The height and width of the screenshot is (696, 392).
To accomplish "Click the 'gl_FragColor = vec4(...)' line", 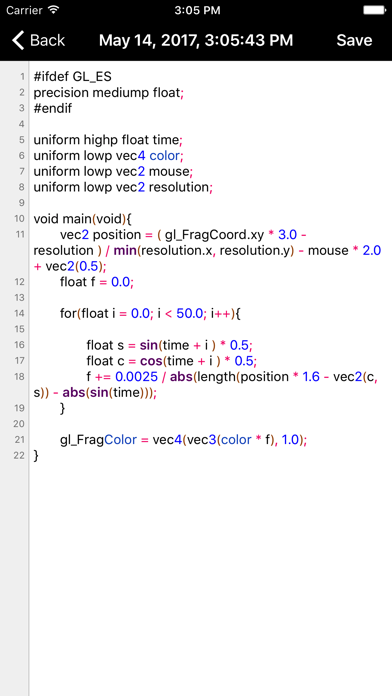I will click(184, 440).
